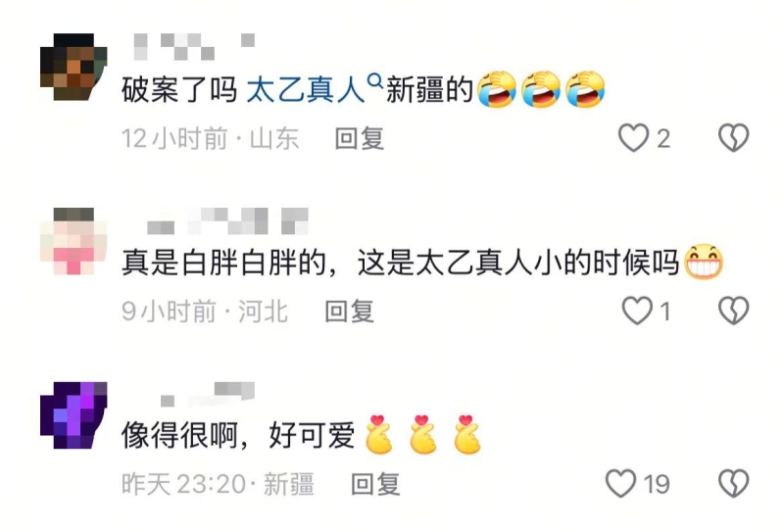Reply to the 9小时前 河北 comment
Viewport: 784px width, 532px height.
[x=349, y=311]
